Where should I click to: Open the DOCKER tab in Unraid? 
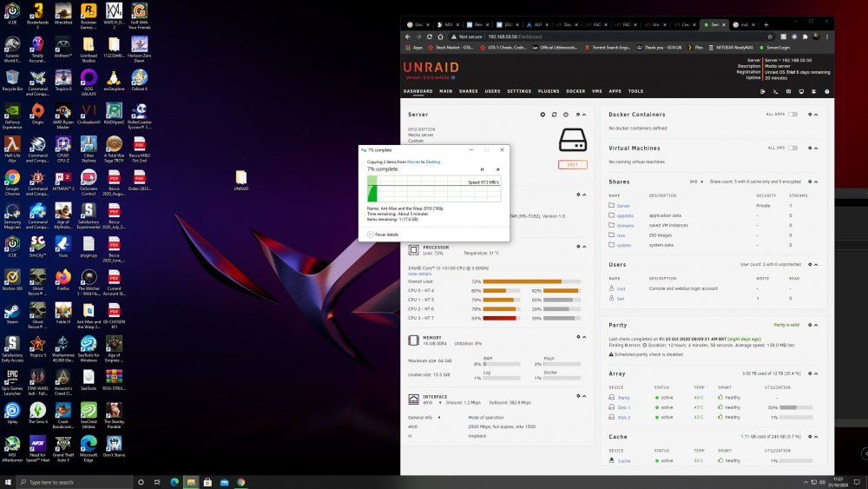pyautogui.click(x=575, y=91)
